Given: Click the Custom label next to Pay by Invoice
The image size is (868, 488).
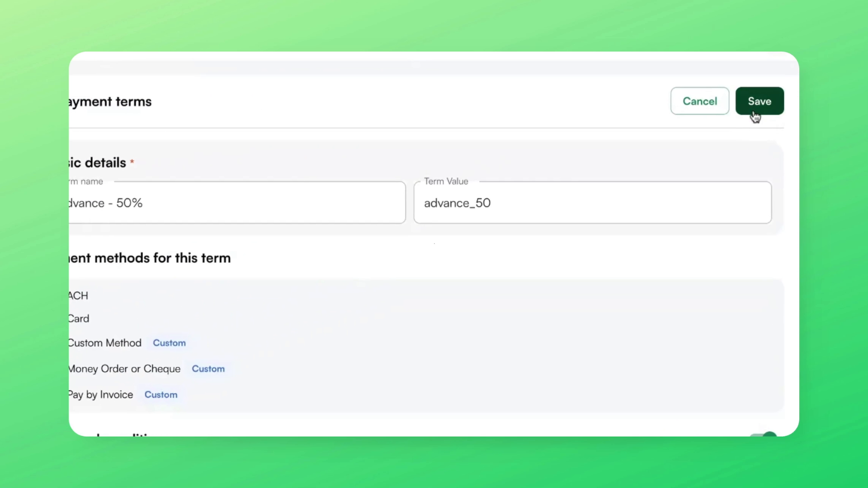Looking at the screenshot, I should (161, 394).
